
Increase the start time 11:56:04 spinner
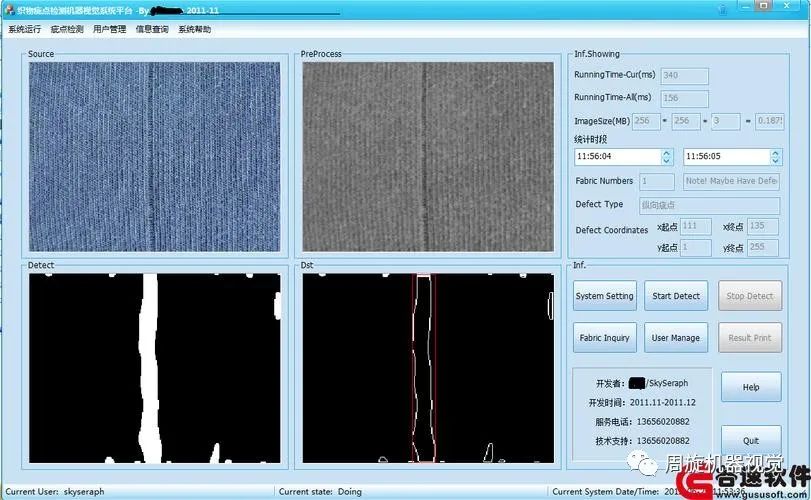(x=667, y=153)
